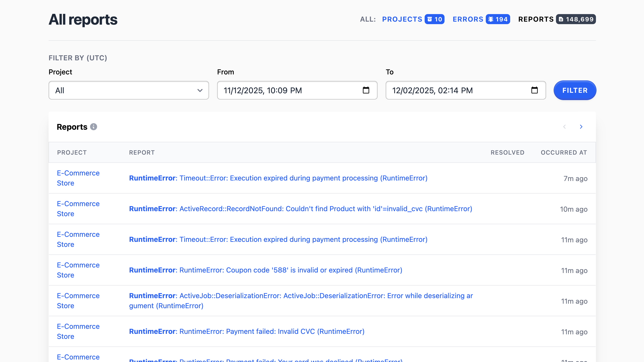Open the RecordNotFound invalid_cvc report
This screenshot has width=644, height=362.
coord(301,209)
